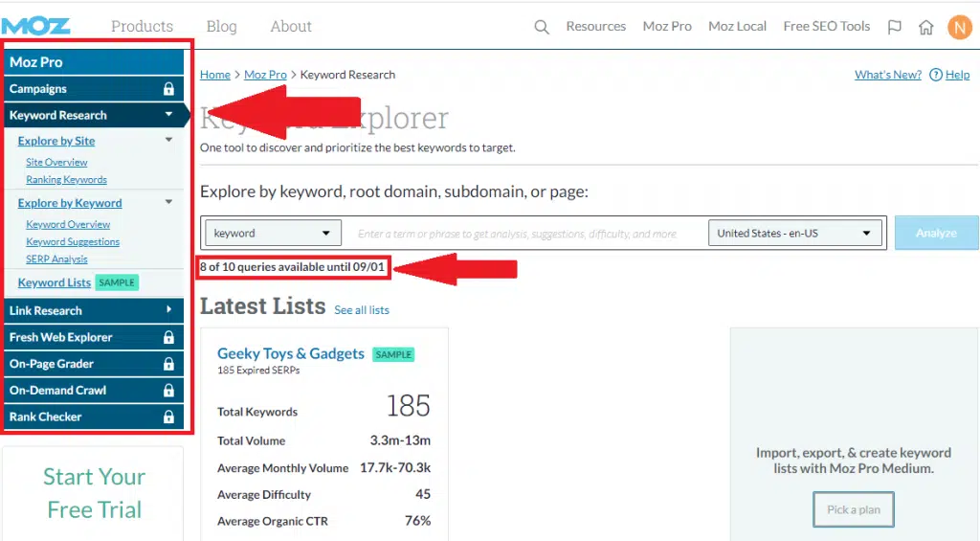Viewport: 980px width, 541px height.
Task: Open the N user avatar
Action: coord(959,27)
